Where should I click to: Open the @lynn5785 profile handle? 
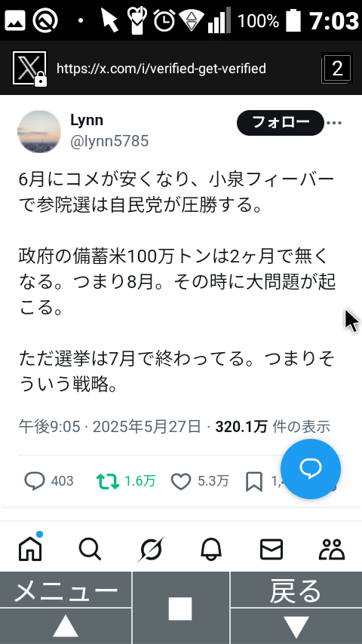pos(109,141)
